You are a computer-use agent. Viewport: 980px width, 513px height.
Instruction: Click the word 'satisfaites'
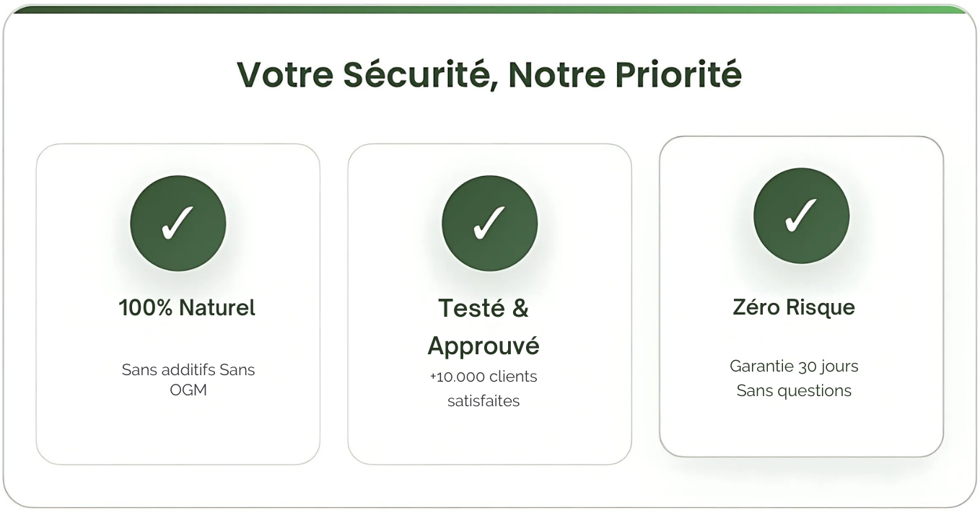coord(484,401)
